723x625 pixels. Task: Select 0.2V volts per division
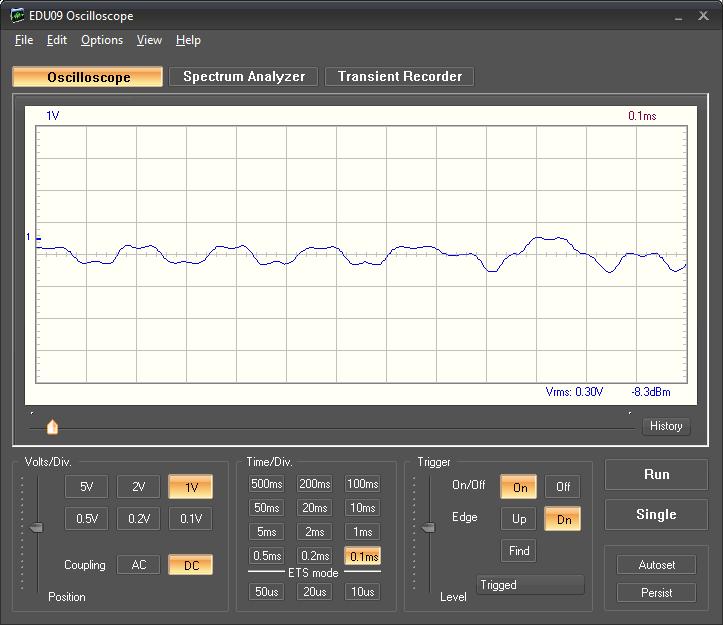coord(138,519)
